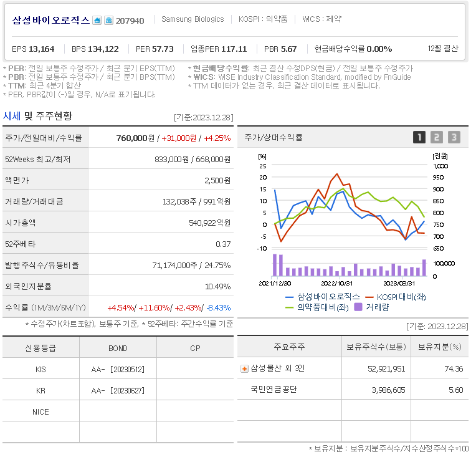Click the telephone contact icon

pos(108,21)
